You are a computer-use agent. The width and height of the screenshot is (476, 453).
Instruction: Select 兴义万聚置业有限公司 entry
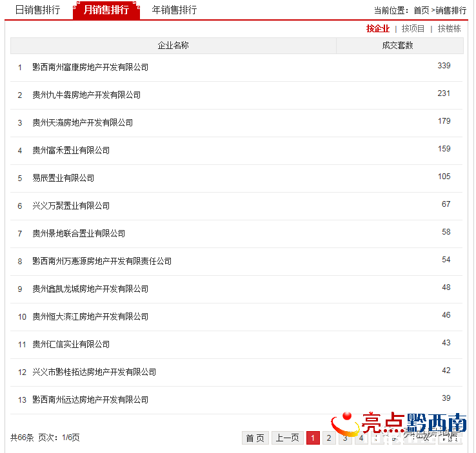tap(71, 206)
